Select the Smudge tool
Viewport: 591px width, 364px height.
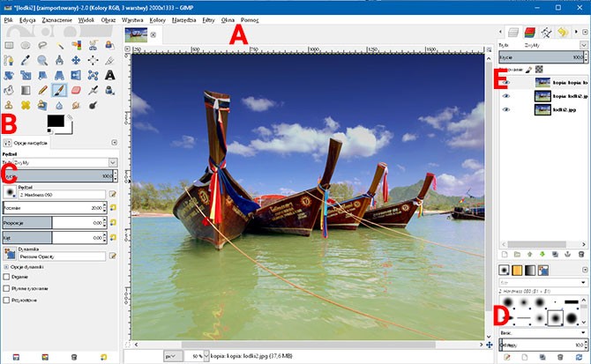(76, 105)
